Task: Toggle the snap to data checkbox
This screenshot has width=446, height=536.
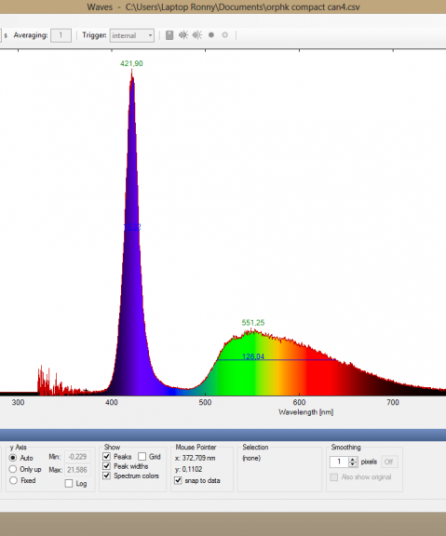Action: click(x=178, y=480)
